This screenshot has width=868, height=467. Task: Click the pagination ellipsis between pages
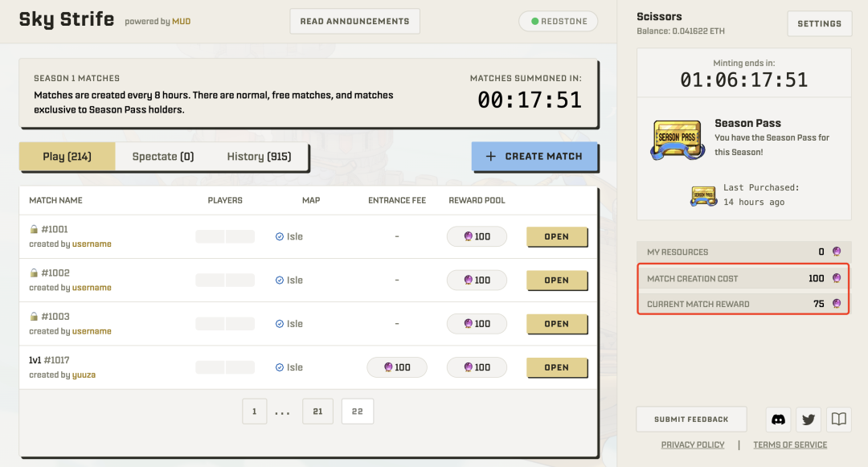tap(282, 413)
